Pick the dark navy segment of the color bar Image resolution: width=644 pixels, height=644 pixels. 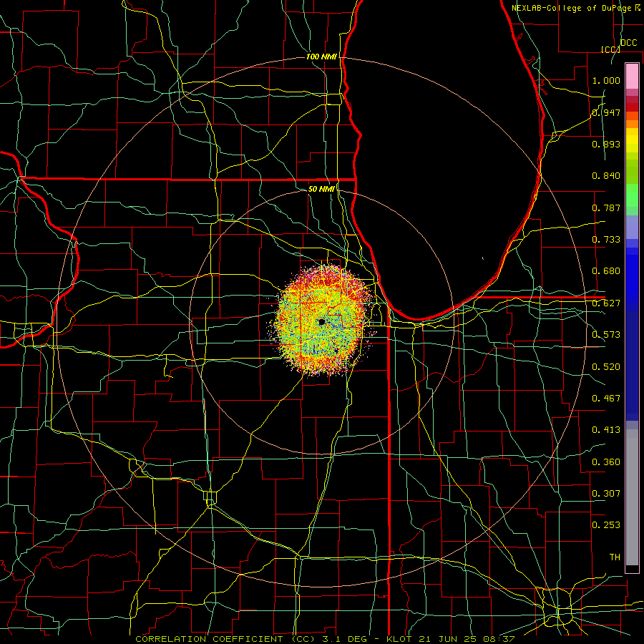point(632,366)
